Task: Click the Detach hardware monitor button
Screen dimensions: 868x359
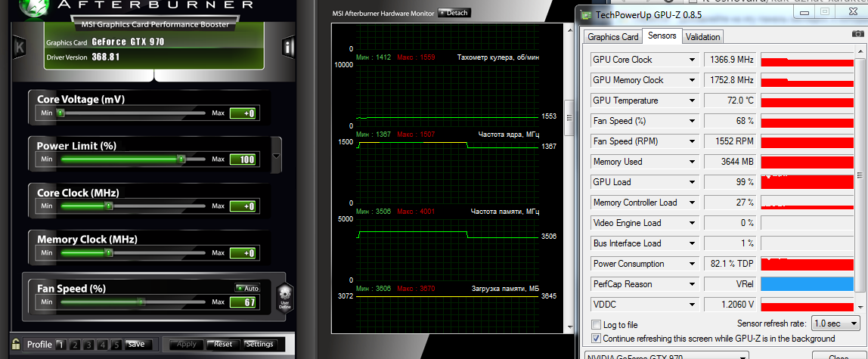Action: coord(453,13)
